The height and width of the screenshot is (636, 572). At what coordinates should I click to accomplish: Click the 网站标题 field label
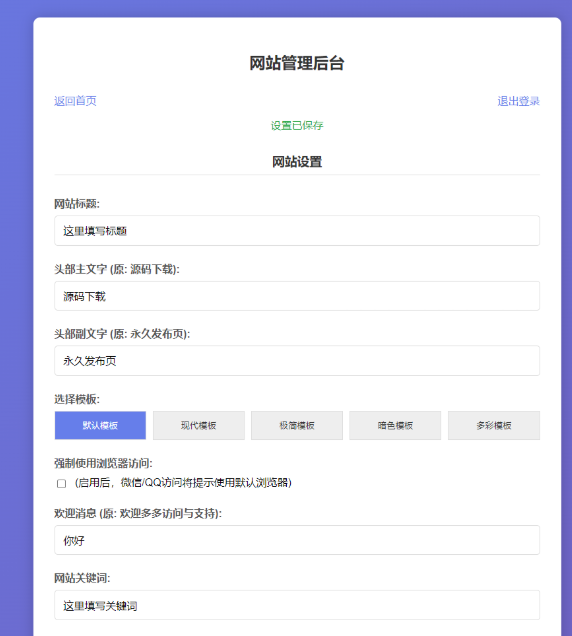point(77,204)
